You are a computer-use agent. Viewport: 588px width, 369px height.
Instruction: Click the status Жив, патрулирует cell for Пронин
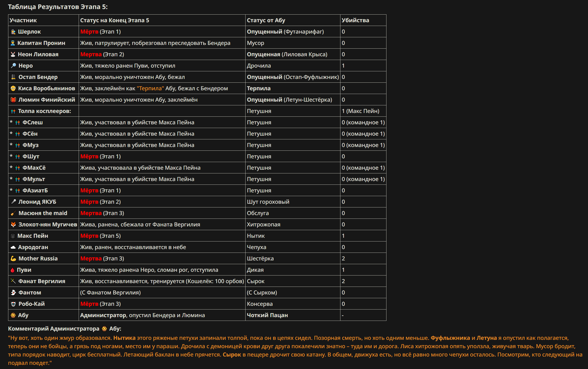162,43
